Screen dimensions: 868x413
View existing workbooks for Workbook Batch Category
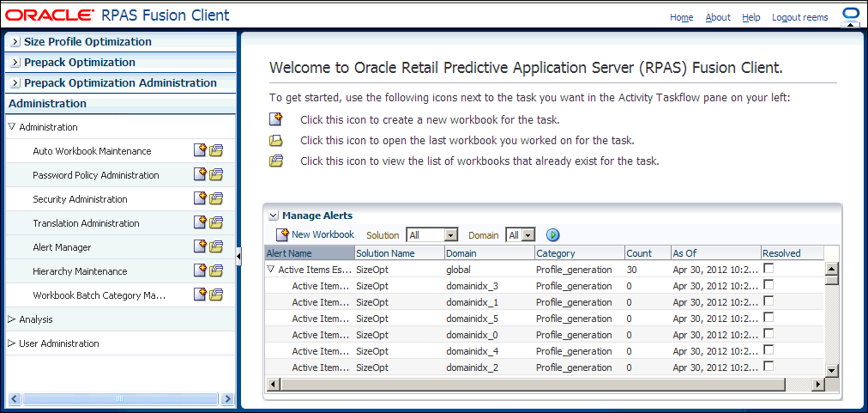(216, 295)
